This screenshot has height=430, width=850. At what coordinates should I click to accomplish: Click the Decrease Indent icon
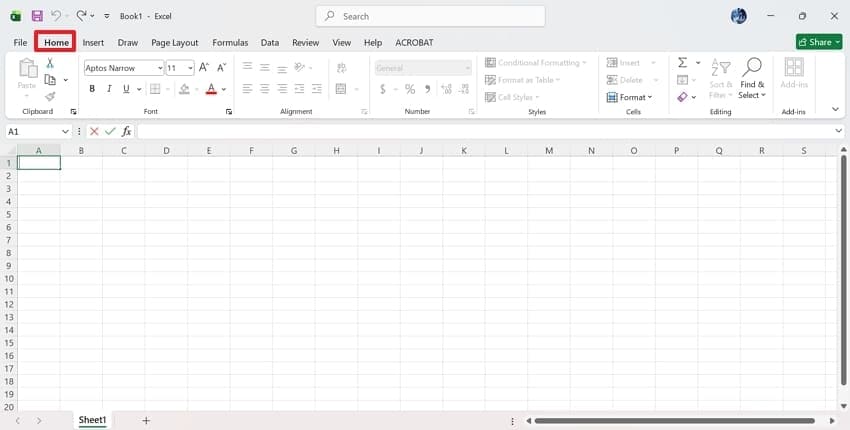pyautogui.click(x=299, y=88)
